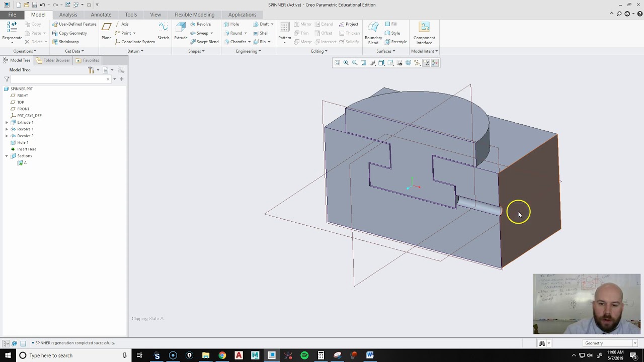Save the model from quick access toolbar

tap(34, 5)
